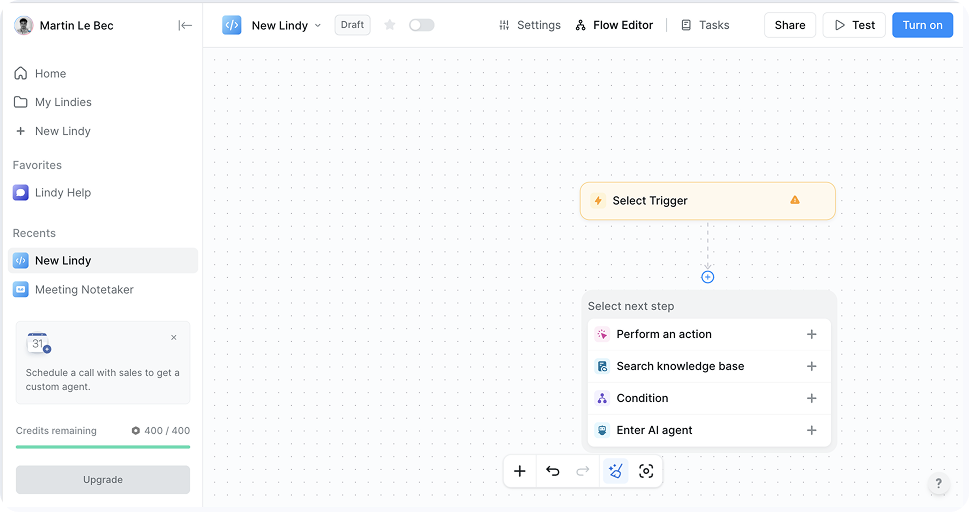This screenshot has height=512, width=969.
Task: Click the Favorites section label
Action: (37, 165)
